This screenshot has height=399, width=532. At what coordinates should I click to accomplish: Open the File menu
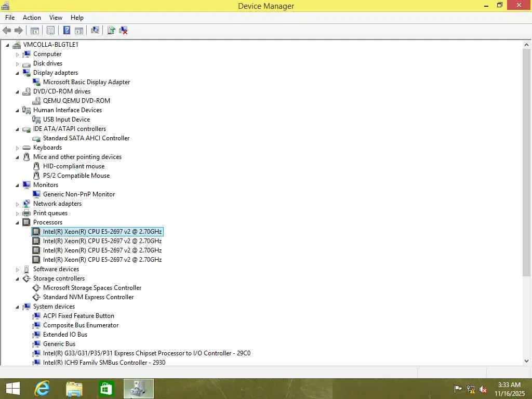(10, 18)
